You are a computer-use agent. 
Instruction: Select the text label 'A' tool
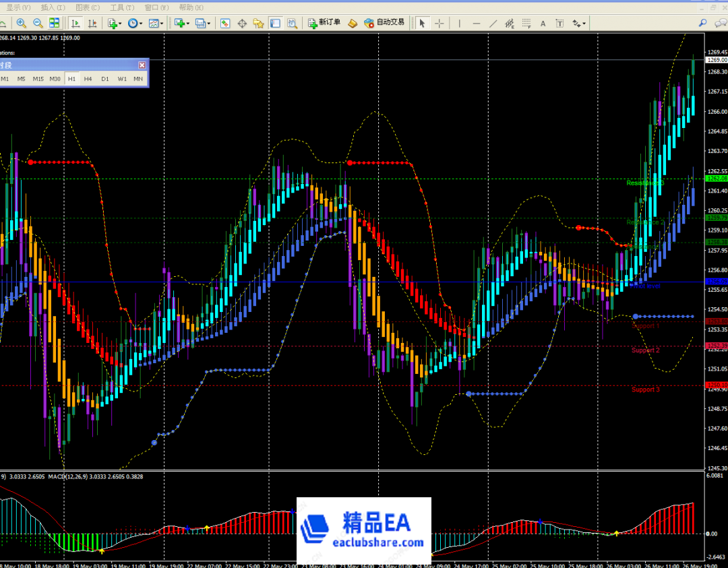pos(543,23)
